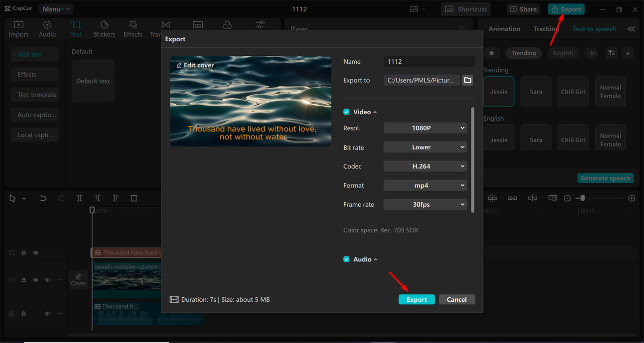The height and width of the screenshot is (343, 644).
Task: Open the Bit rate dropdown showing Lower
Action: coord(425,147)
